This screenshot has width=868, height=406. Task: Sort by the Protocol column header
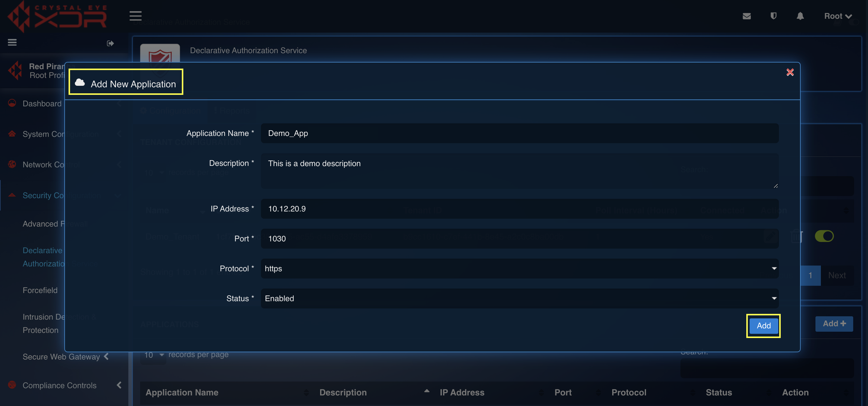(629, 392)
